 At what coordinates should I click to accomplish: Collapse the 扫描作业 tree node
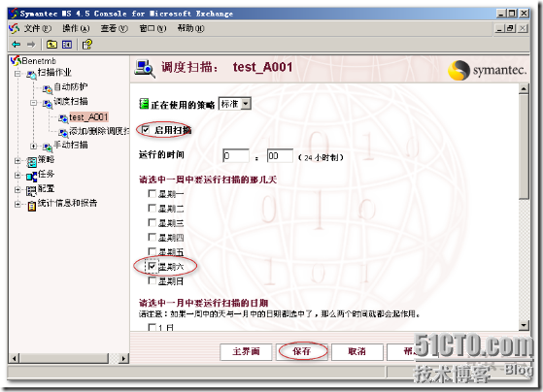[x=17, y=74]
